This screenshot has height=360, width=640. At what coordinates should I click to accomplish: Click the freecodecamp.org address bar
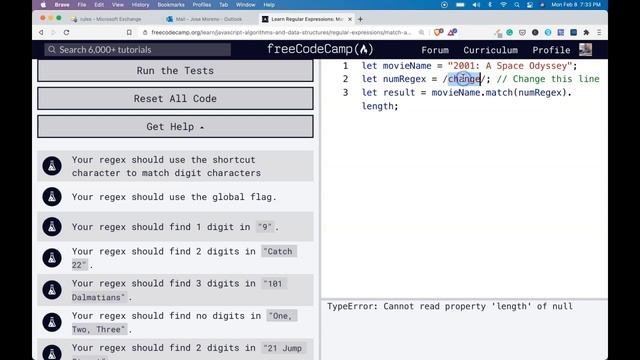point(281,32)
